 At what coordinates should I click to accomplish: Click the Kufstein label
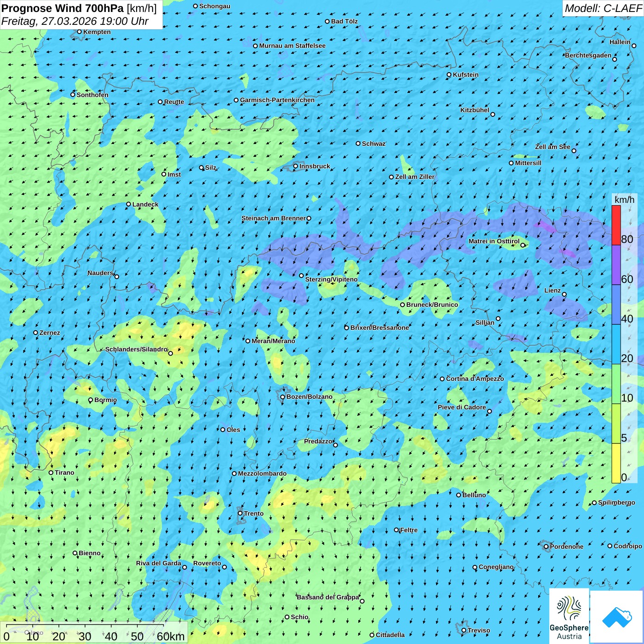click(466, 75)
